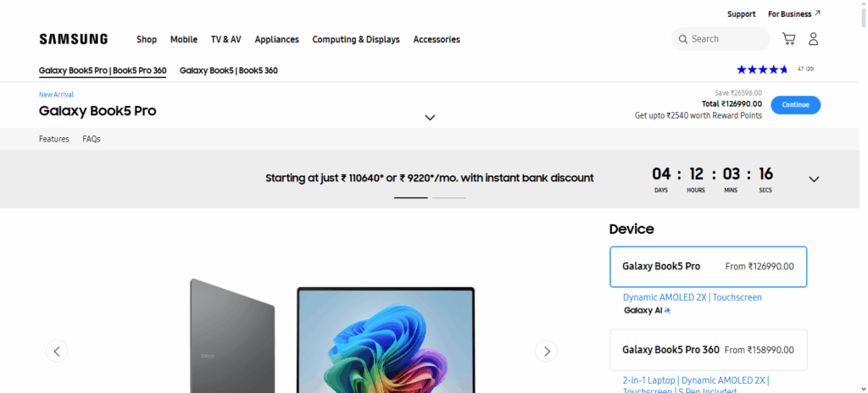Click the 2-in-1 Laptop description link
Image resolution: width=868 pixels, height=393 pixels.
[x=696, y=386]
